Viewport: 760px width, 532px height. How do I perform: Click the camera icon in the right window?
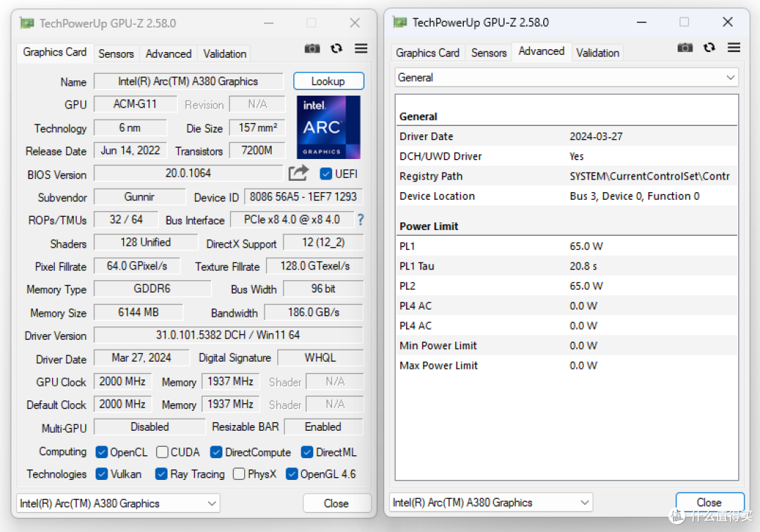(685, 47)
